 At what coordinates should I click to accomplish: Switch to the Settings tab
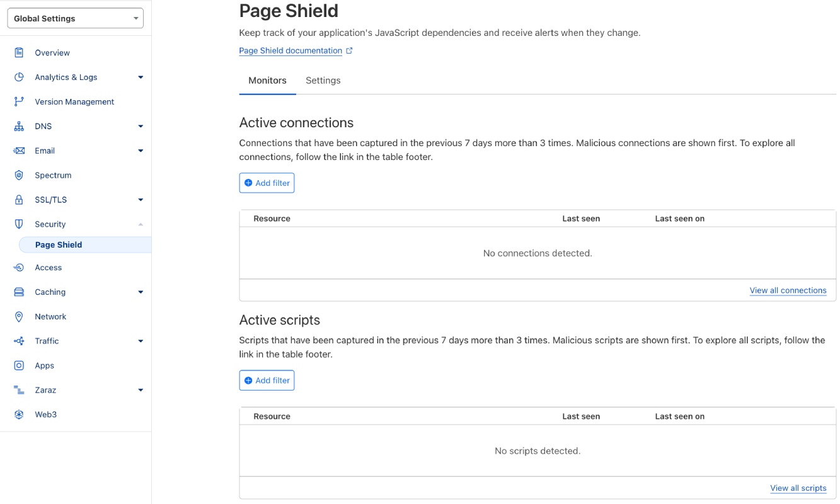coord(323,81)
